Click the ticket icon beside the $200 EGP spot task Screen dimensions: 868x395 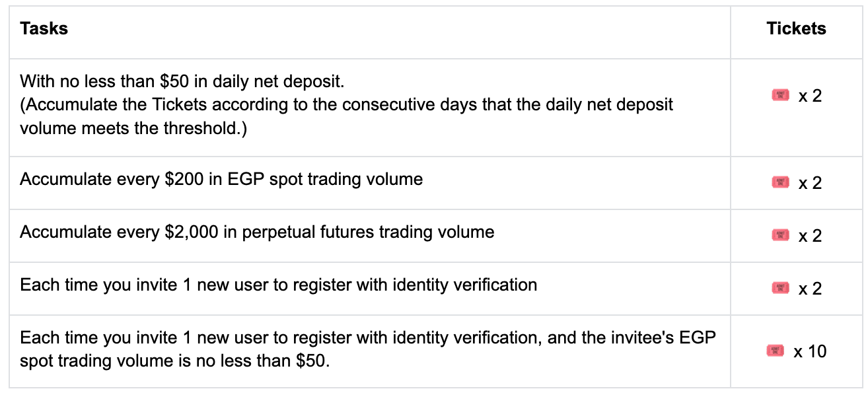pos(780,182)
